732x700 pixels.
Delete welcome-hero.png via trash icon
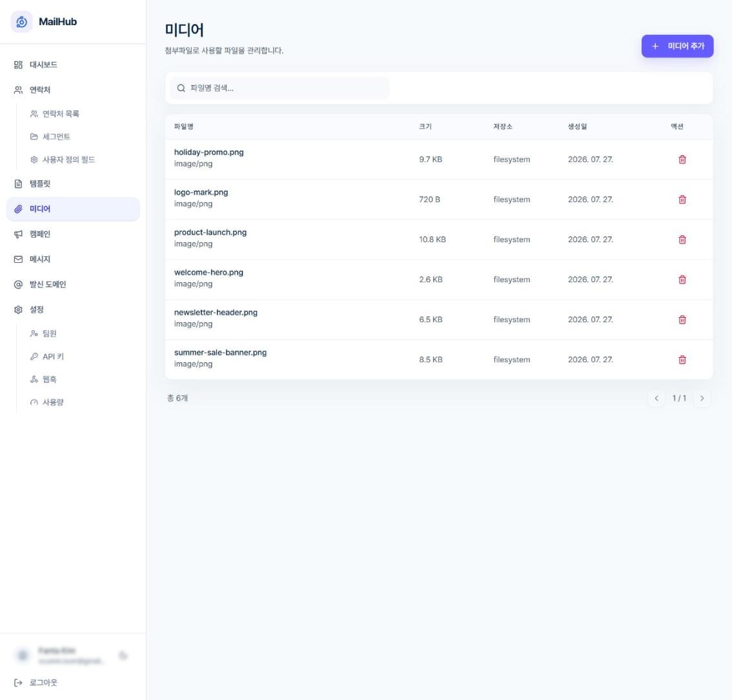pos(682,280)
